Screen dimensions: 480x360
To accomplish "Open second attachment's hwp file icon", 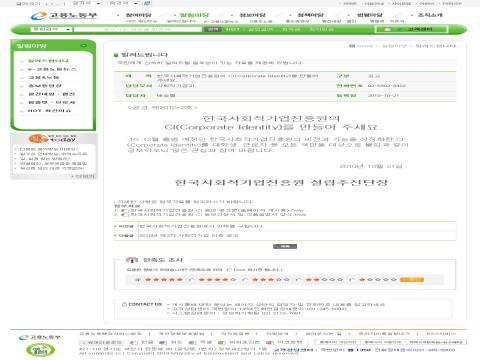I will tap(125, 215).
